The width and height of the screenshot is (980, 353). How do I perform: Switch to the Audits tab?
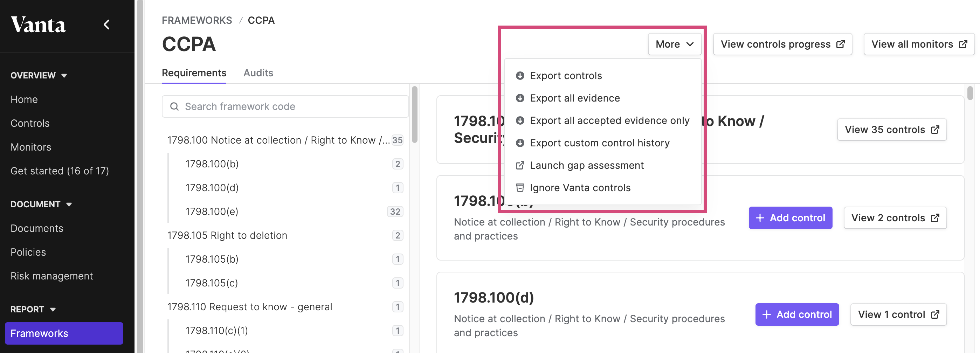258,72
